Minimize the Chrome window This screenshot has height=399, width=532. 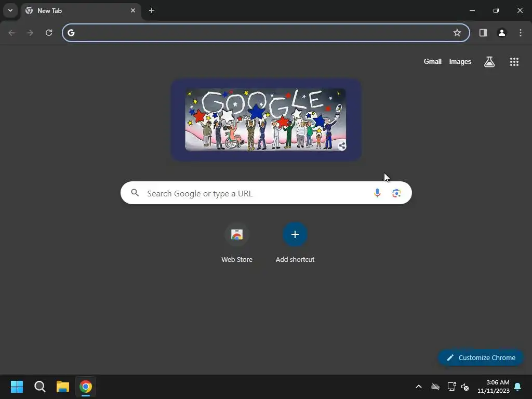point(472,10)
